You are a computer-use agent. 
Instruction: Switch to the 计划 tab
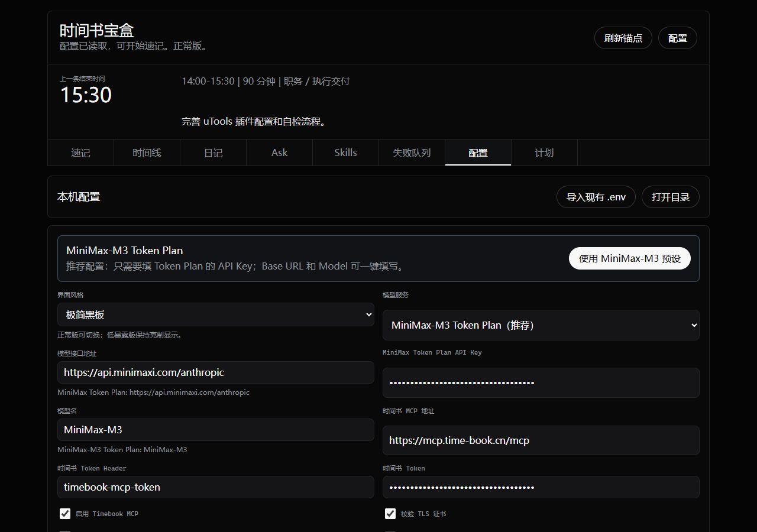tap(544, 153)
